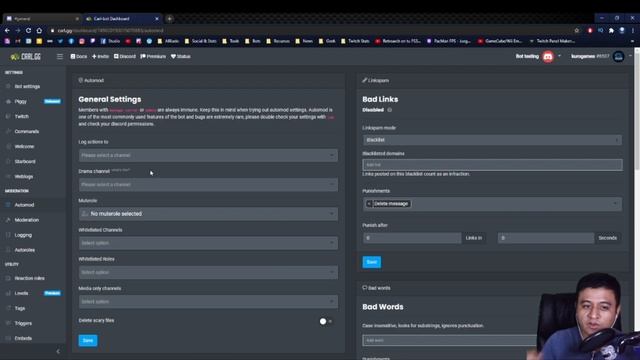Open Premium in top navigation
The width and height of the screenshot is (640, 360).
point(153,56)
